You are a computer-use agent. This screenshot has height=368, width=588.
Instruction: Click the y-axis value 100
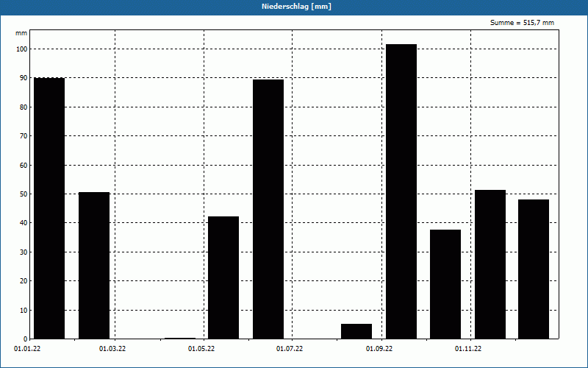pos(23,49)
